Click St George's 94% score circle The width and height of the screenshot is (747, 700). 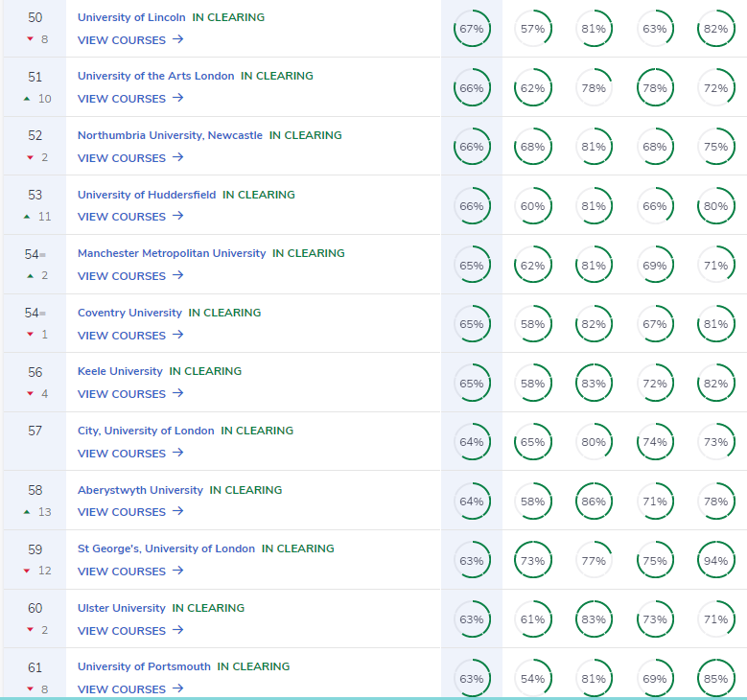[715, 560]
